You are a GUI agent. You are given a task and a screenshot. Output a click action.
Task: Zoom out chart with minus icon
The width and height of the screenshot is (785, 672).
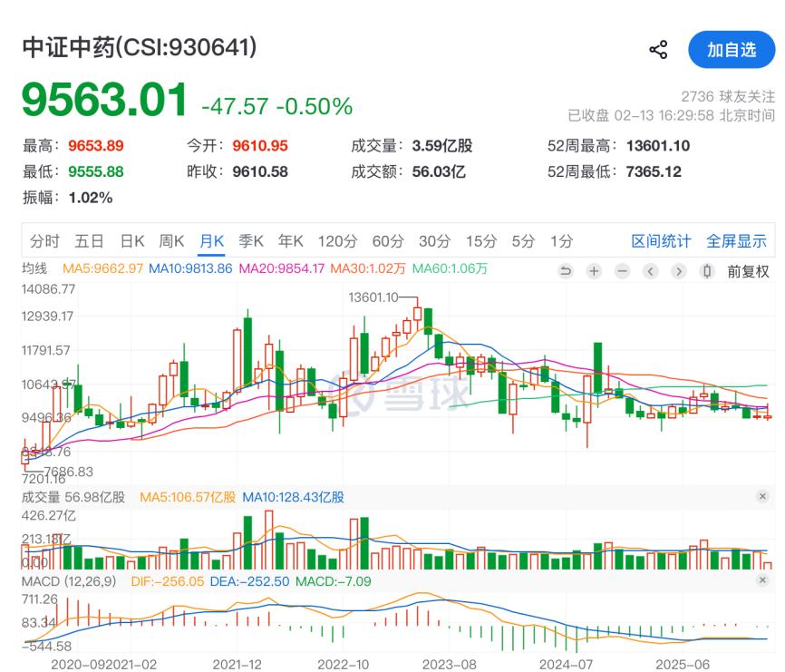click(x=622, y=271)
